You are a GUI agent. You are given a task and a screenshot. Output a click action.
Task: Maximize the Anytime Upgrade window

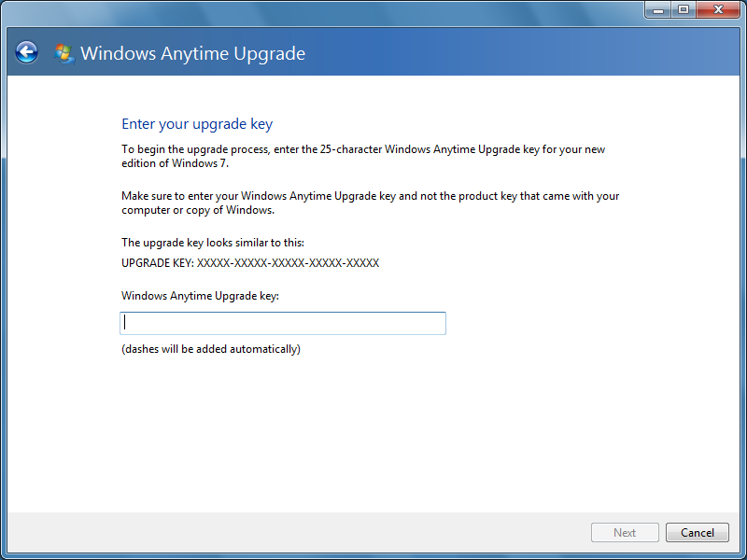pyautogui.click(x=684, y=9)
